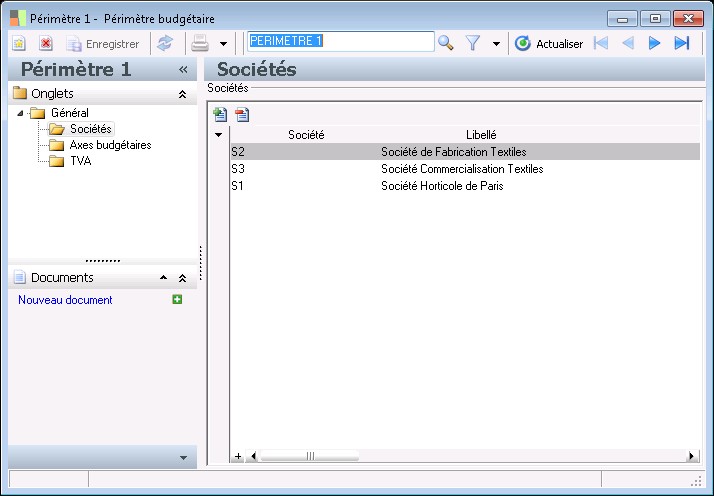Select the S1 row cell

click(x=306, y=186)
